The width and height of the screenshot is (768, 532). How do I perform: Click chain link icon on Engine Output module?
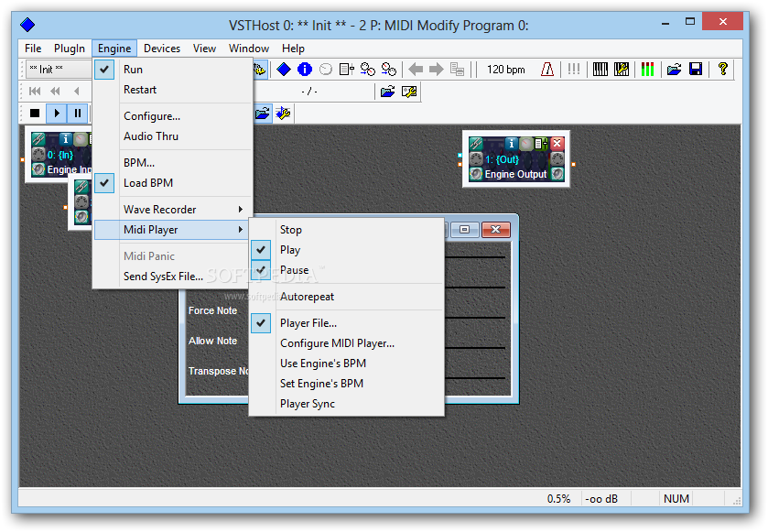point(476,144)
